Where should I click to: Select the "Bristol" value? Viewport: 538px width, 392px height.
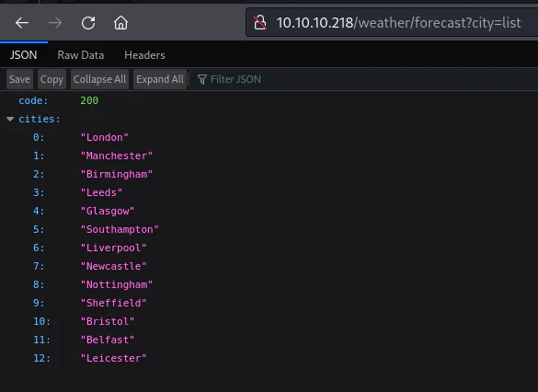coord(108,322)
